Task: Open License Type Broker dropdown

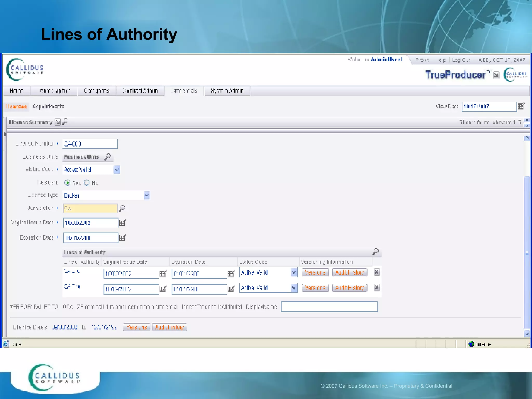Action: [147, 195]
